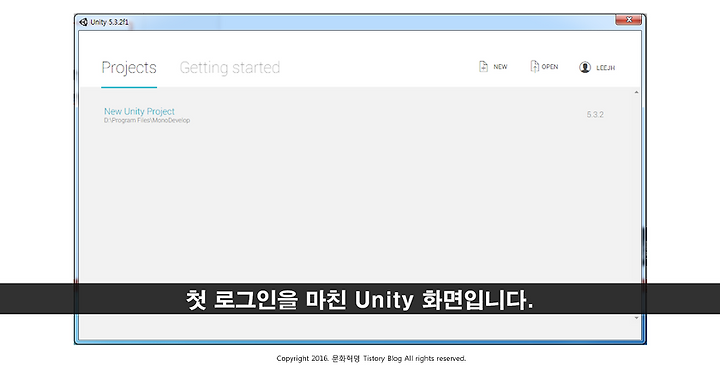Open the LEEJH account menu

tap(605, 67)
